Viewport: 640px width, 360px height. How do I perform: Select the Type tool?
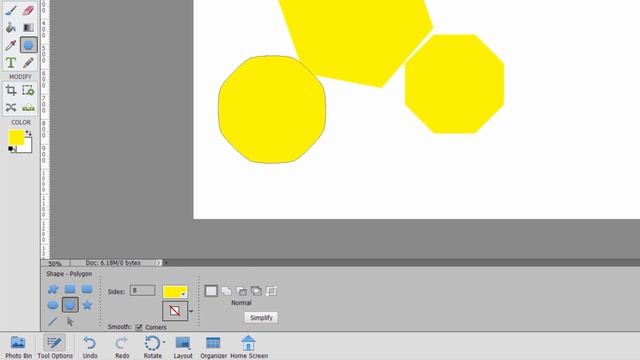point(11,62)
